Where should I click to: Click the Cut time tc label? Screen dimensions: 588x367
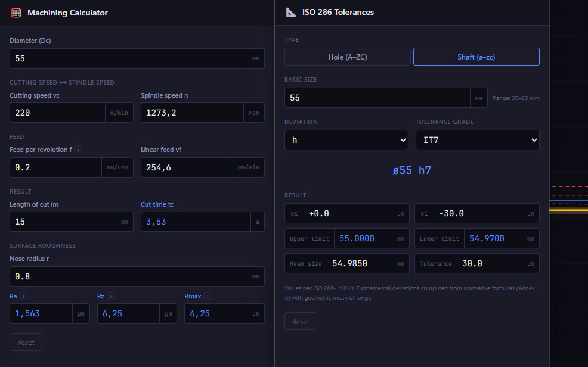point(157,204)
